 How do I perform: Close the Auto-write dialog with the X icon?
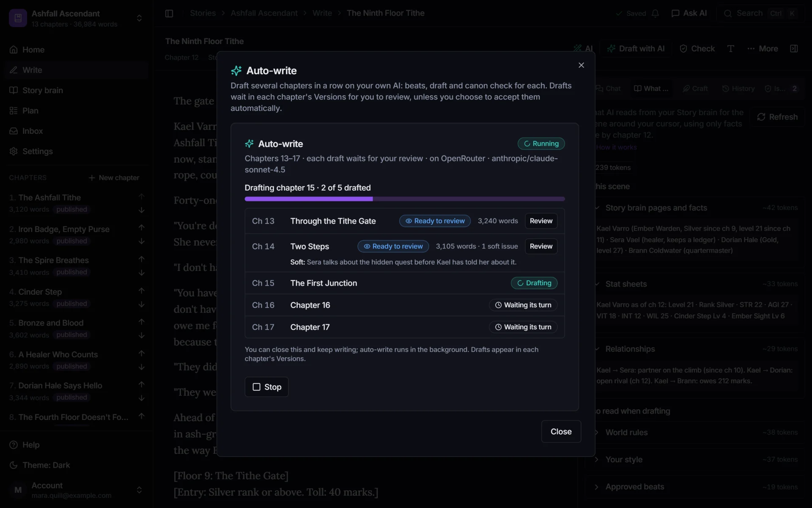(581, 65)
